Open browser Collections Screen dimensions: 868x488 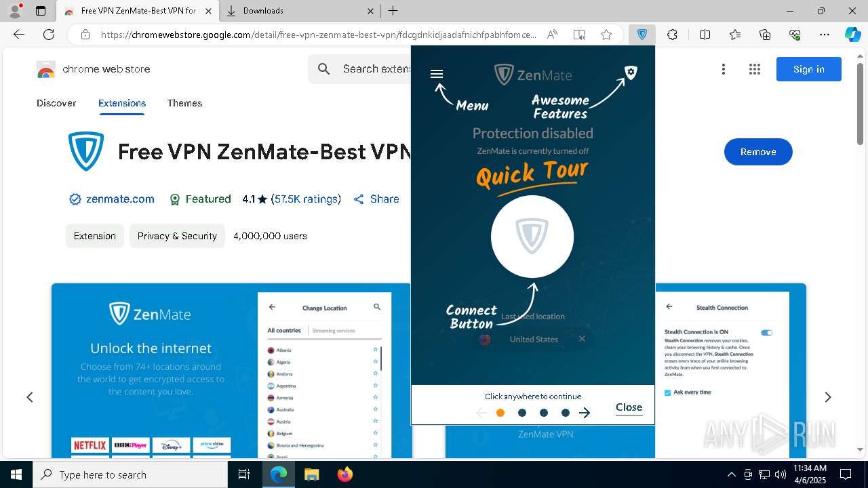click(765, 35)
